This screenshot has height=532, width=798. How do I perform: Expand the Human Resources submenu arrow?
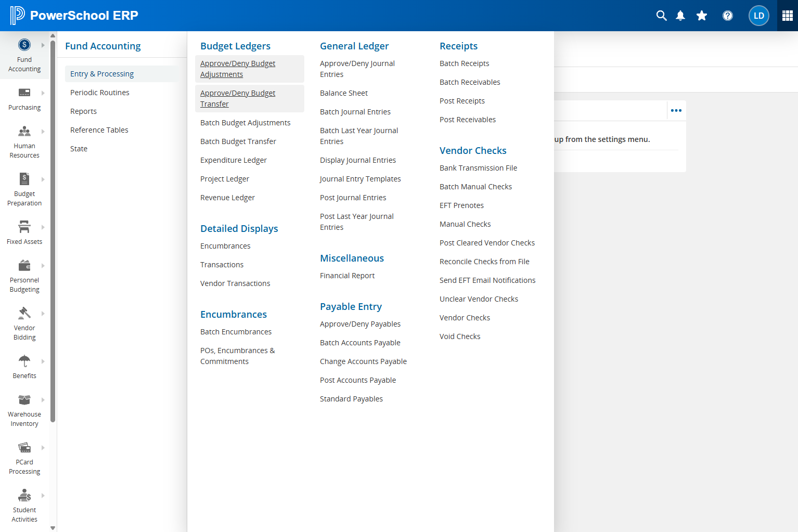pos(43,132)
